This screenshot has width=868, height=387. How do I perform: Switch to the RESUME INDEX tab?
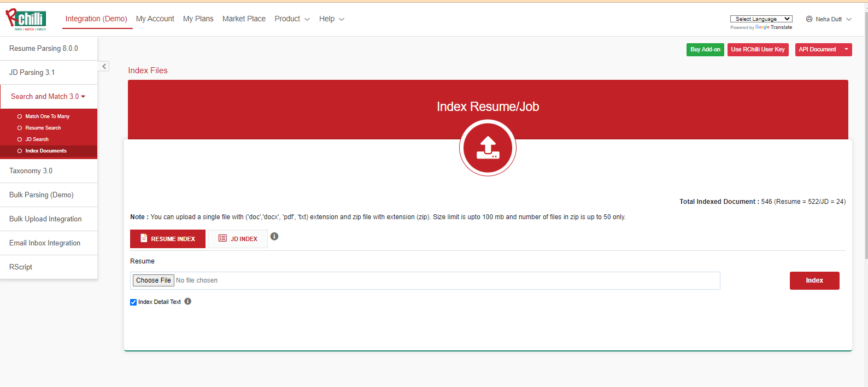(168, 239)
